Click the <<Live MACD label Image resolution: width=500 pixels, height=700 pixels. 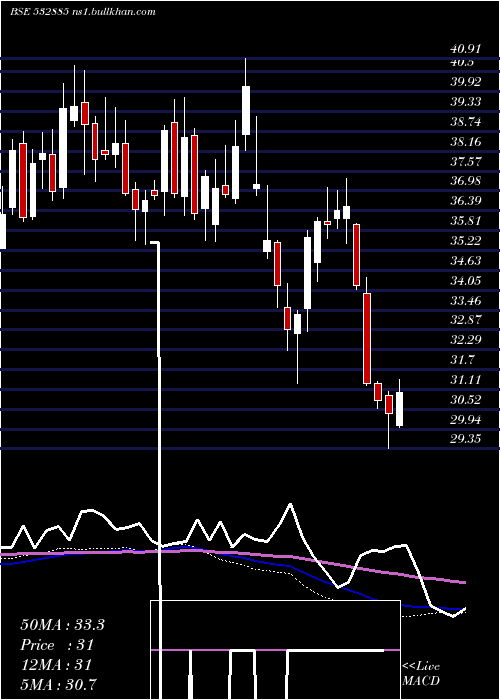pos(421,673)
